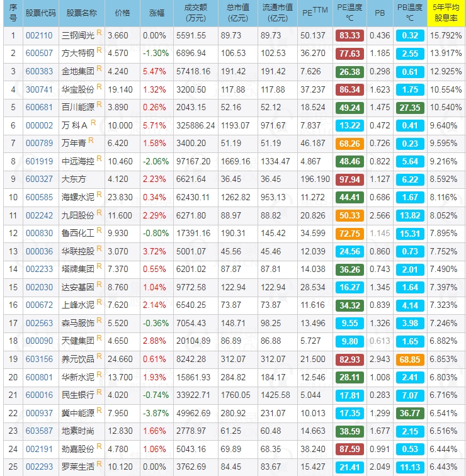The width and height of the screenshot is (466, 476).
Task: Open stock code 002110 link
Action: (x=39, y=36)
